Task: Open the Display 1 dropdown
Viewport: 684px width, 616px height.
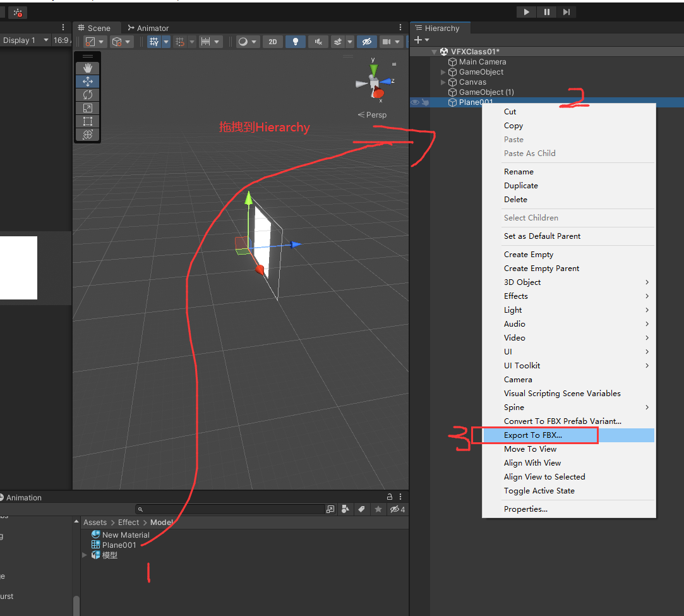Action: 25,40
